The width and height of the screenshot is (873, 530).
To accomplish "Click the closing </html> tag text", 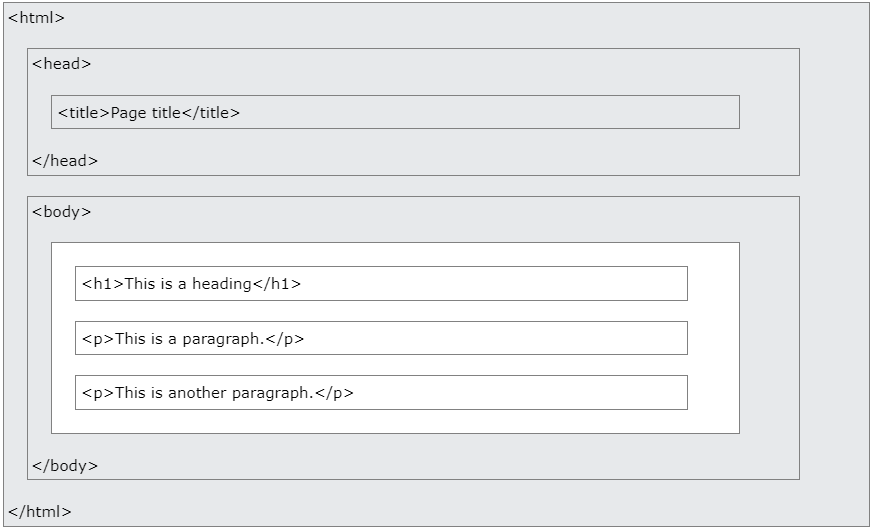I will [40, 512].
